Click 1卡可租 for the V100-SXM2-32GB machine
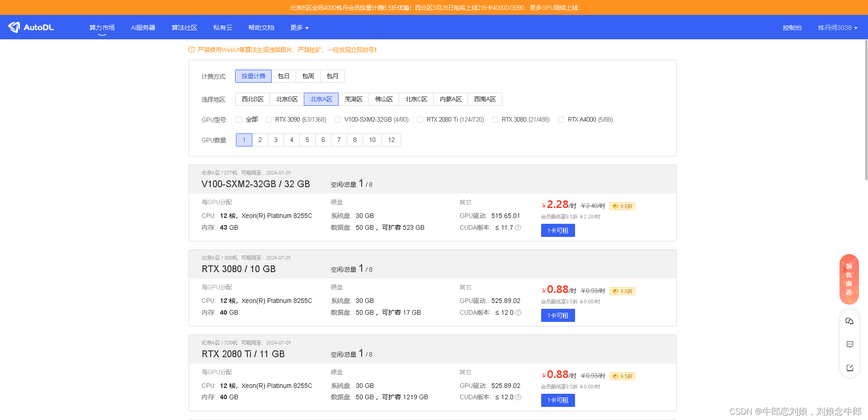 pos(558,231)
